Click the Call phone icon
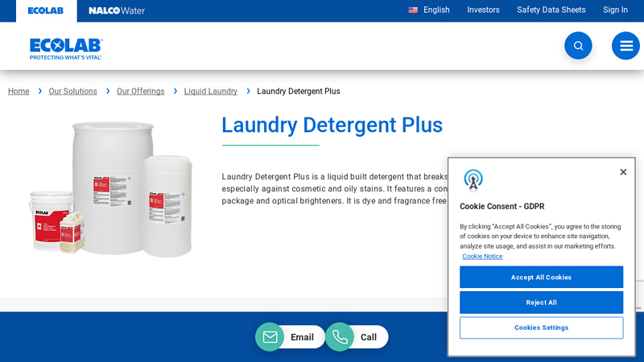The height and width of the screenshot is (362, 644). click(340, 337)
